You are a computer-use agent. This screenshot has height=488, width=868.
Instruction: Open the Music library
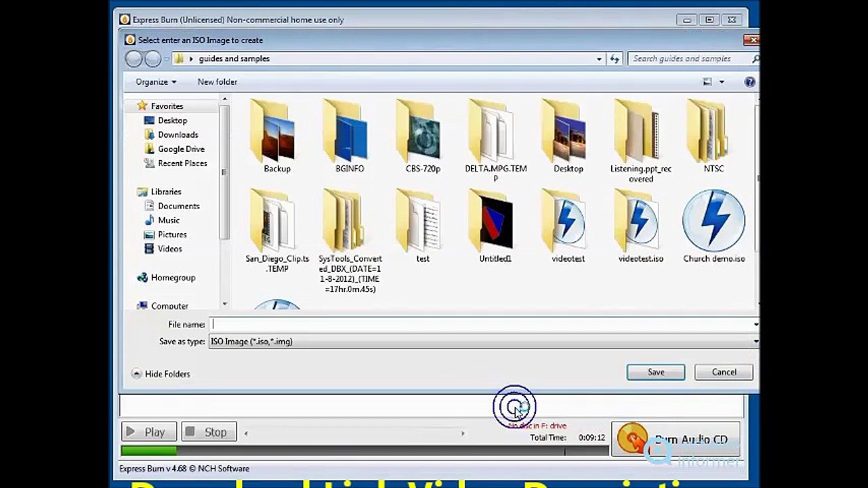tap(169, 220)
